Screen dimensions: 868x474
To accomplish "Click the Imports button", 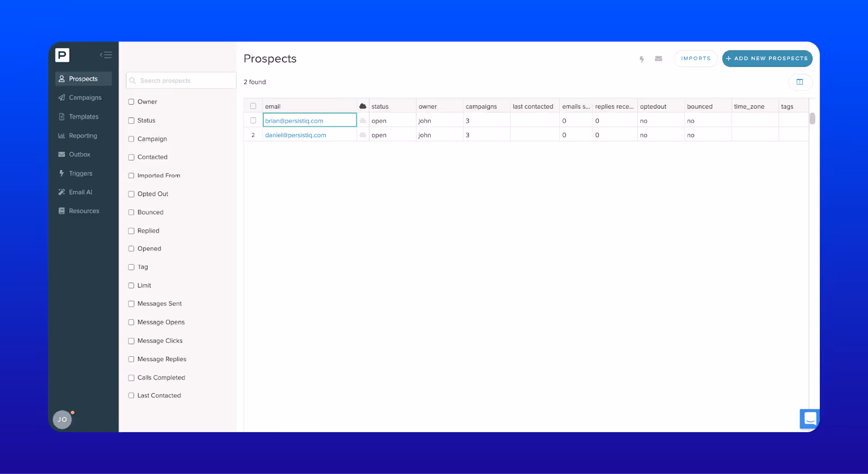I will pyautogui.click(x=695, y=59).
